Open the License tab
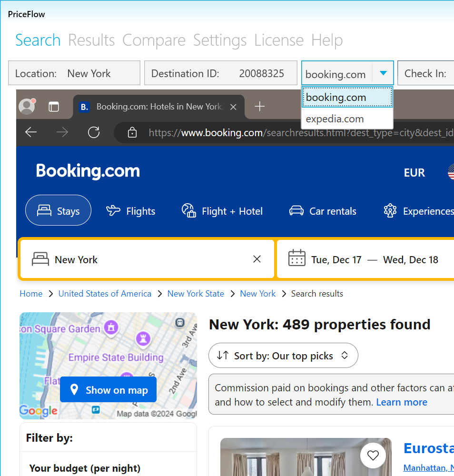This screenshot has height=476, width=454. [x=279, y=40]
